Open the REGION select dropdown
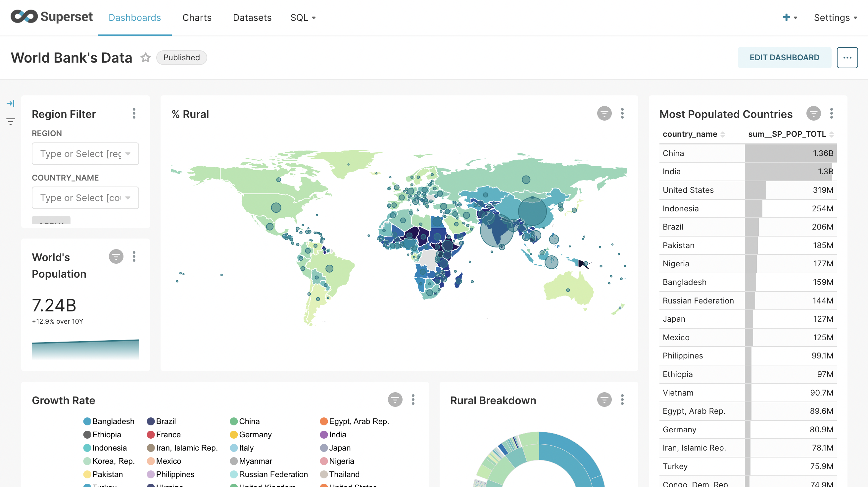 coord(85,154)
